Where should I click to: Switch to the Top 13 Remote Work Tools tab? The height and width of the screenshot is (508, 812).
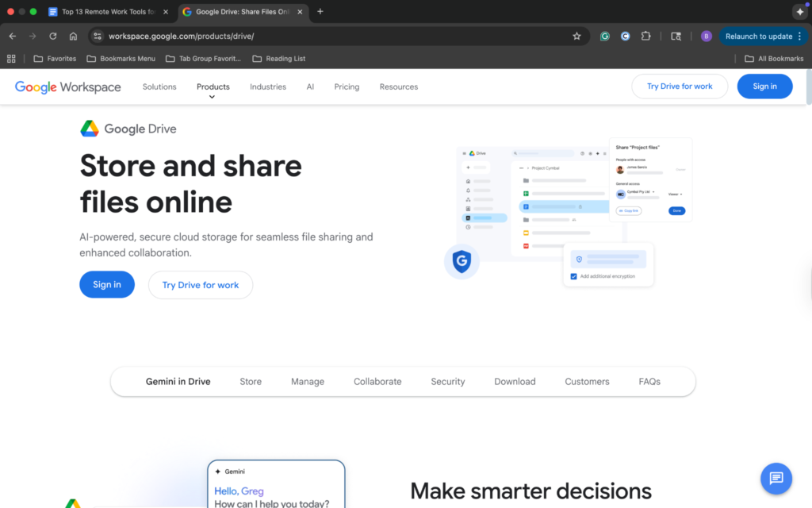coord(109,11)
